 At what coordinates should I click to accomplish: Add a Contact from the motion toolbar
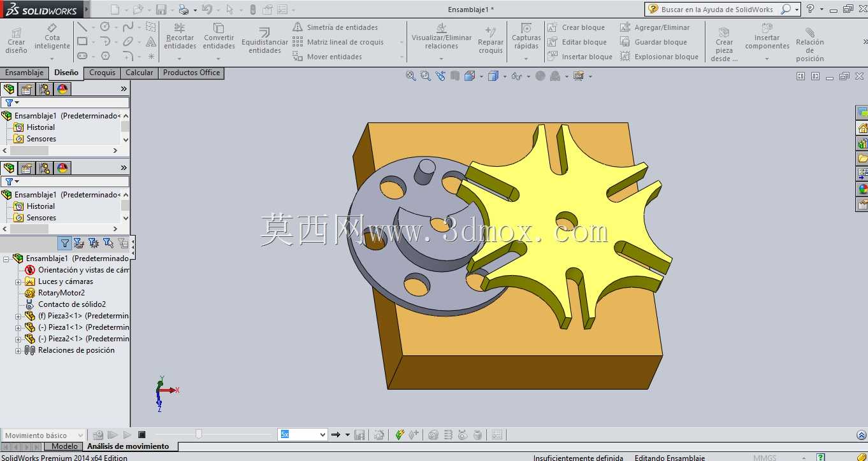coord(463,435)
